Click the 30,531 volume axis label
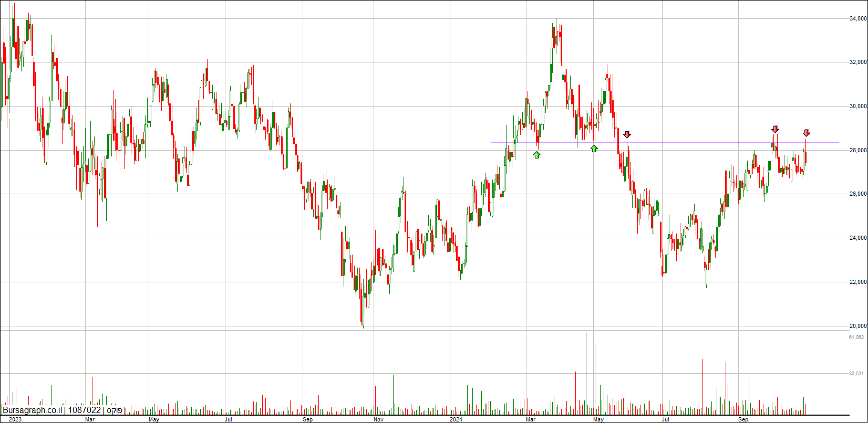 856,374
